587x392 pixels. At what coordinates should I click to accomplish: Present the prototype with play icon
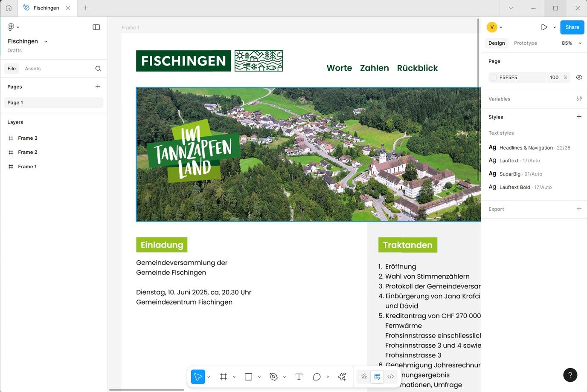pyautogui.click(x=544, y=27)
